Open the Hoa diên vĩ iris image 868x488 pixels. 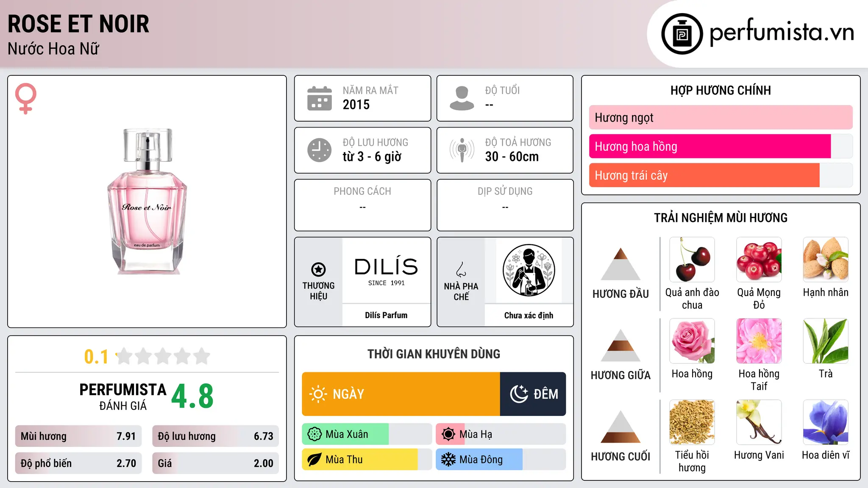click(826, 422)
